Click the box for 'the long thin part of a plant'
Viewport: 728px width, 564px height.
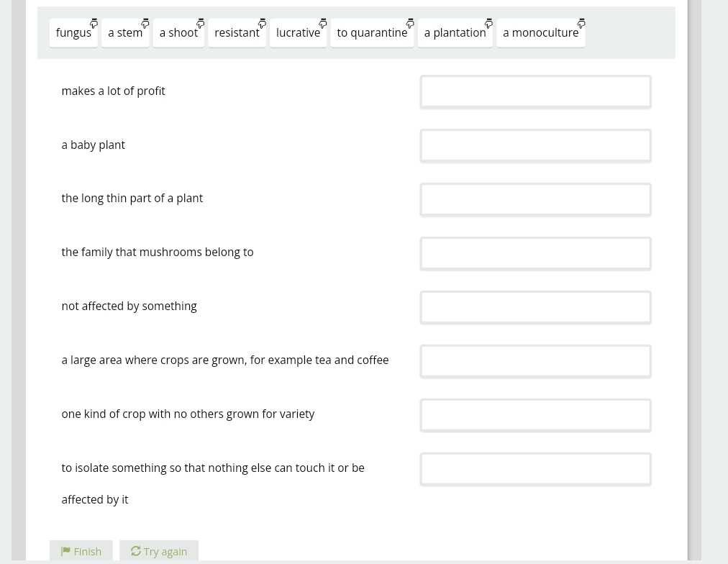tap(535, 200)
